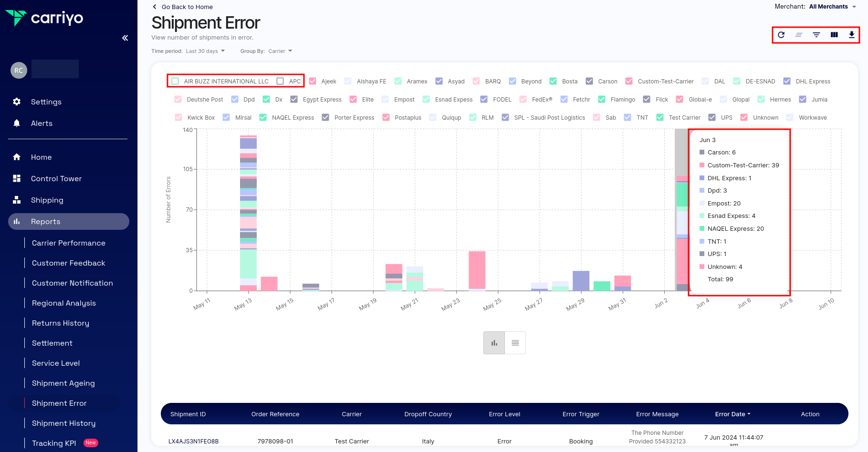This screenshot has height=452, width=868.
Task: Check the AIR BUZZ INTERNATIONAL LLC checkbox
Action: pos(175,81)
